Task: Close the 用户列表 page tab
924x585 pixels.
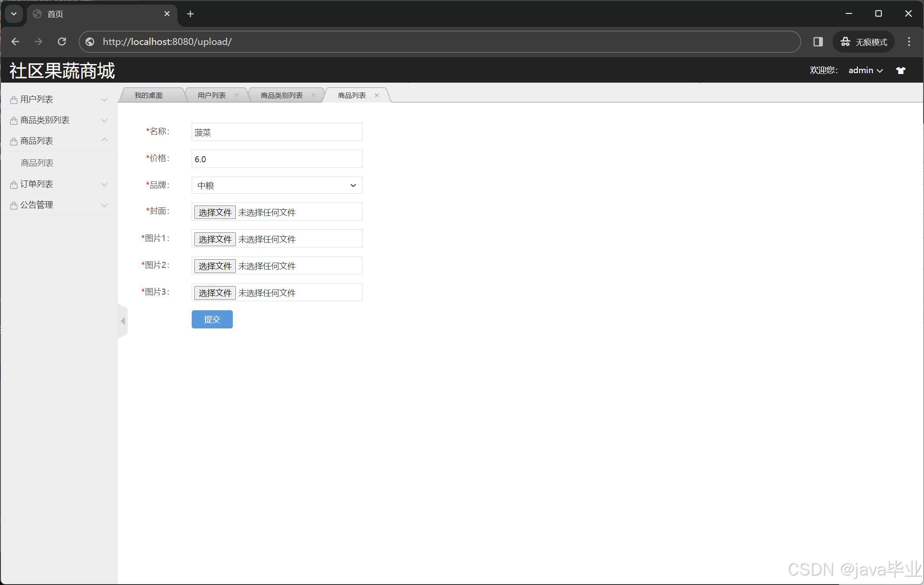Action: coord(236,95)
